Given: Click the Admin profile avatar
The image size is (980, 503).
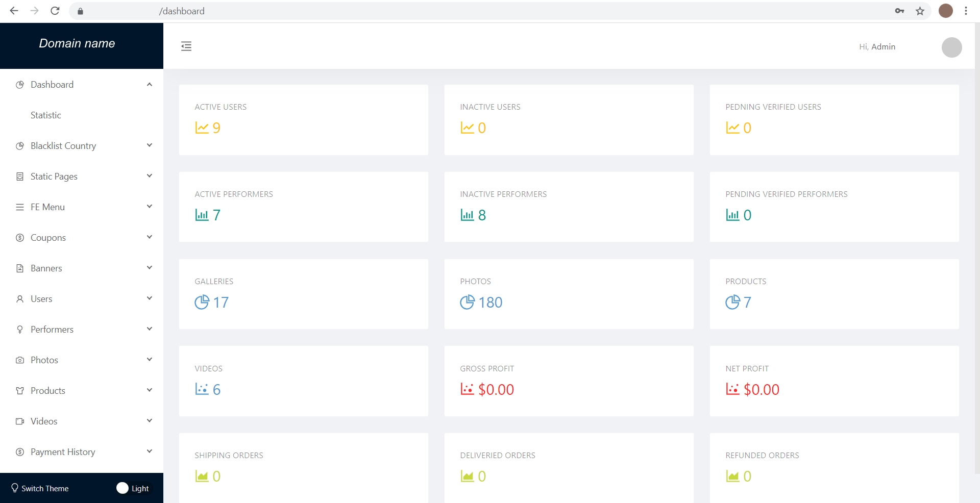Looking at the screenshot, I should (x=951, y=47).
